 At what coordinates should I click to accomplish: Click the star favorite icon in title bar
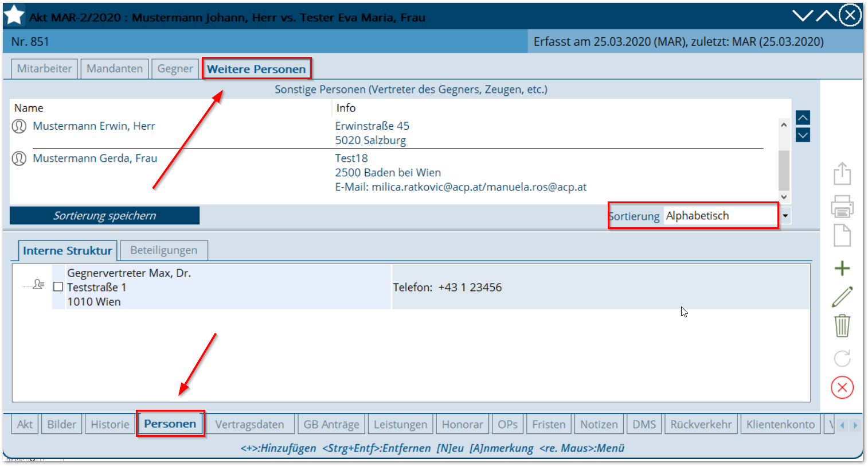14,15
